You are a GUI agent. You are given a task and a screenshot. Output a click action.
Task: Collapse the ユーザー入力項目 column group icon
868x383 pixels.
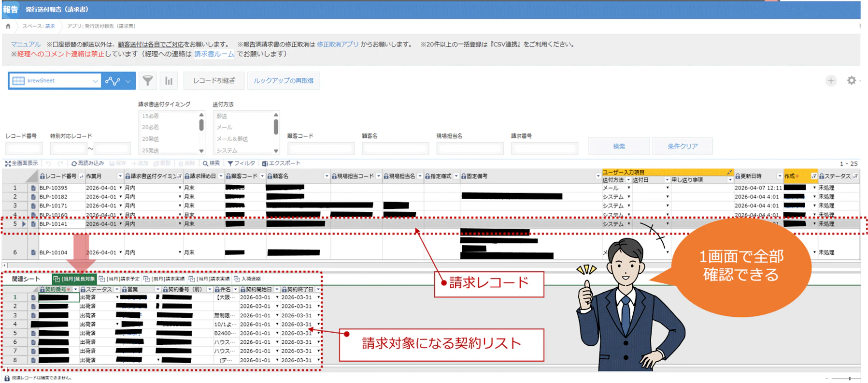730,172
